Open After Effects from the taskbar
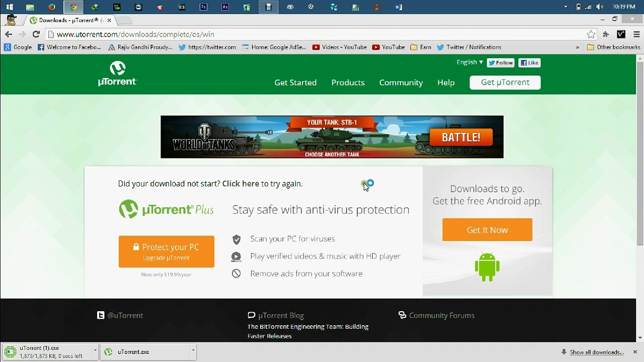Image resolution: width=644 pixels, height=362 pixels. (x=225, y=7)
